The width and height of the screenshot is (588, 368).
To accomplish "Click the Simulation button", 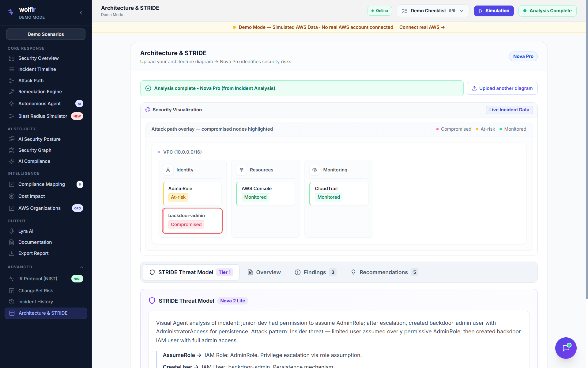I will click(494, 11).
